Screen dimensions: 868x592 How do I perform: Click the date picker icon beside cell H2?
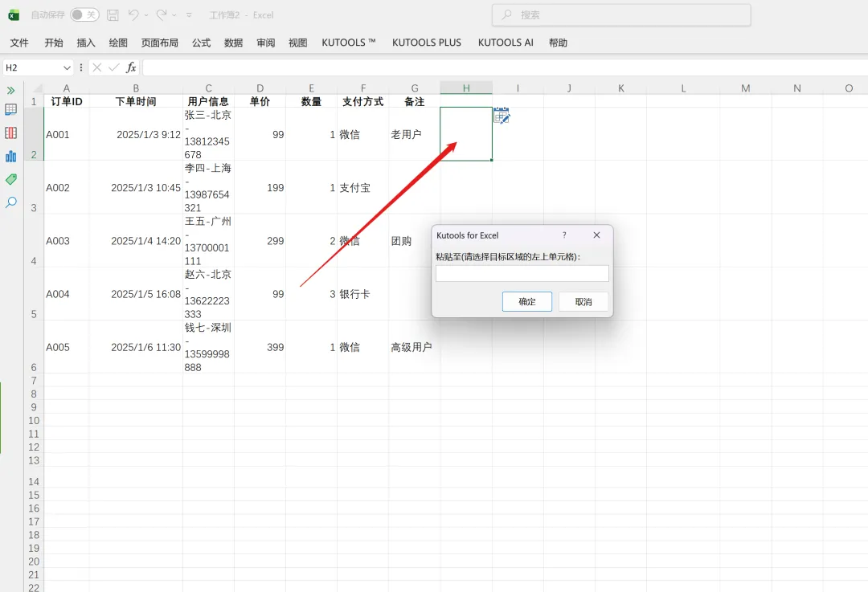click(502, 116)
